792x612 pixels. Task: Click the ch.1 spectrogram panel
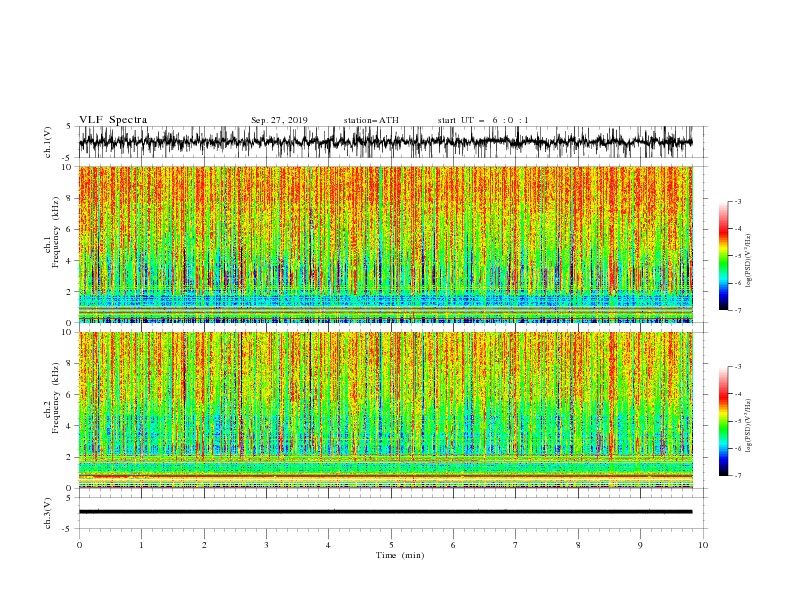click(x=385, y=244)
